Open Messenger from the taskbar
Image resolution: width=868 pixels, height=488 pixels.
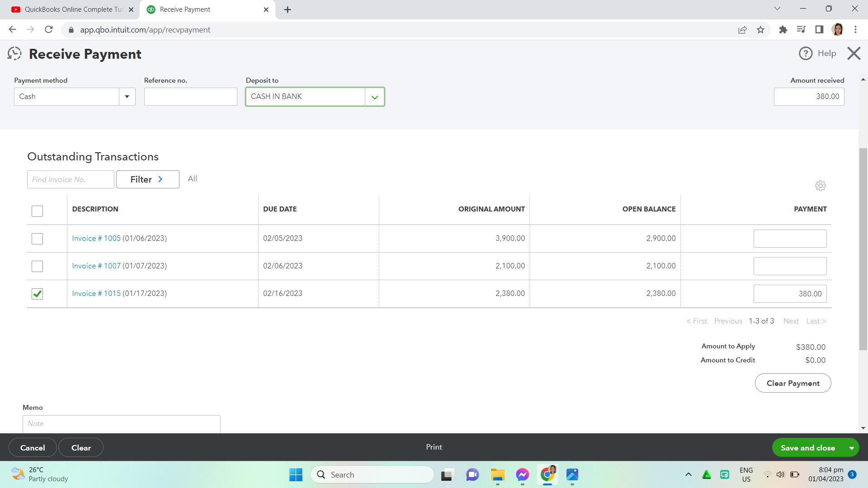[522, 474]
